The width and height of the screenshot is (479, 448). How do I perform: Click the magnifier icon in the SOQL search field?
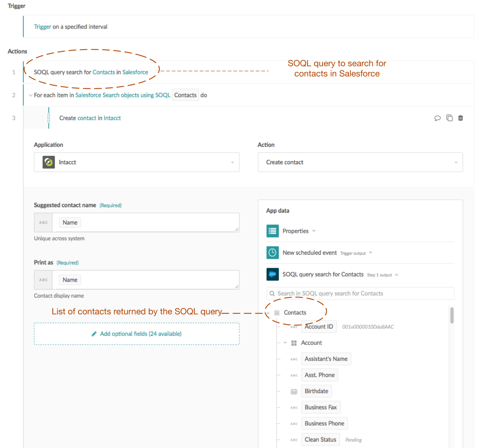click(272, 294)
